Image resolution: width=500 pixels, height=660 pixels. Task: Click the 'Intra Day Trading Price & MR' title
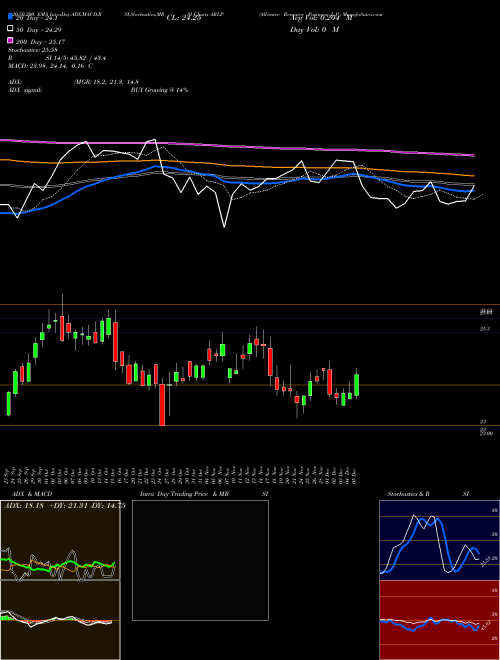[x=184, y=494]
